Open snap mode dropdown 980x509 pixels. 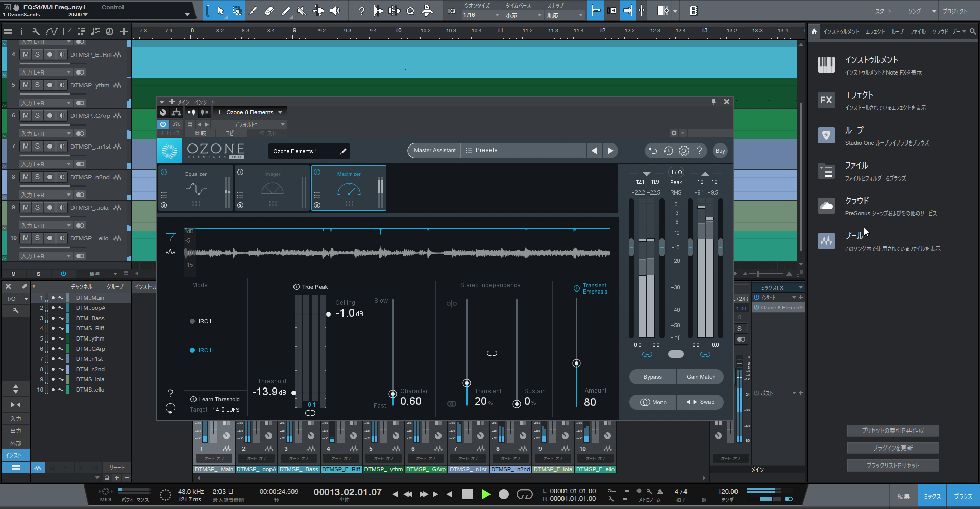tap(565, 15)
